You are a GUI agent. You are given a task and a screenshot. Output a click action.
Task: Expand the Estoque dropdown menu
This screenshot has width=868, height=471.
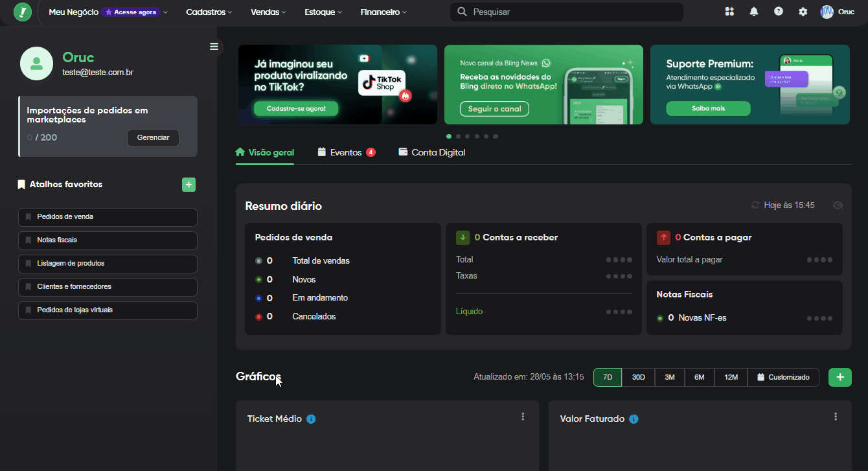pos(323,12)
